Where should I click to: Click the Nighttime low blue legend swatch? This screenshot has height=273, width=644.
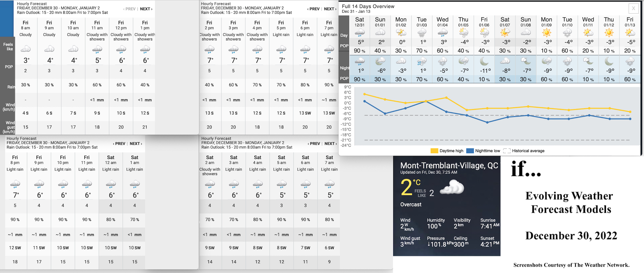(470, 151)
